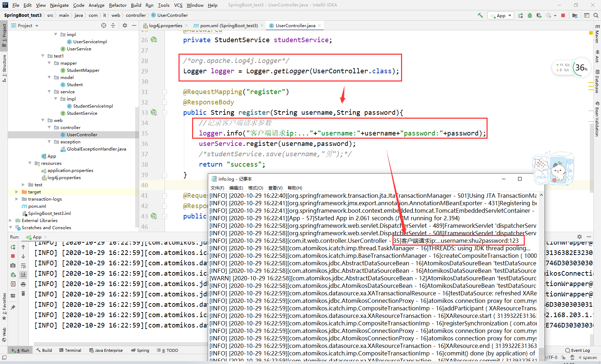Collapse the mapper folder
Screen dimensions: 601x364
click(x=49, y=63)
